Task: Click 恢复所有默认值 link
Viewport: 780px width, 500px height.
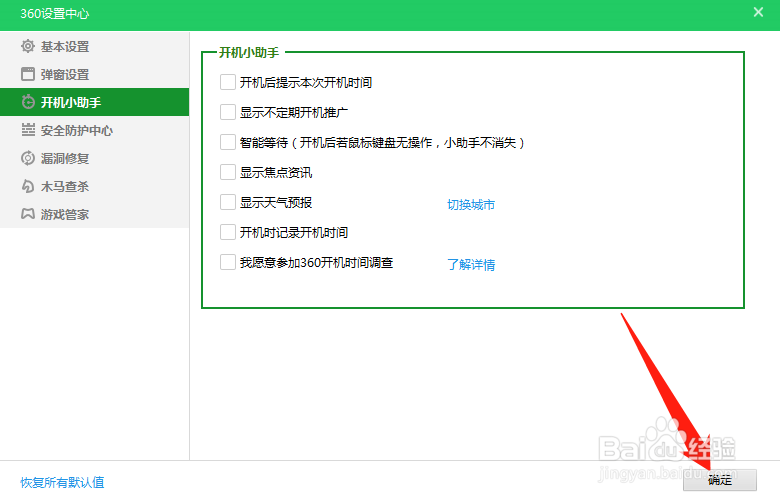Action: point(62,482)
